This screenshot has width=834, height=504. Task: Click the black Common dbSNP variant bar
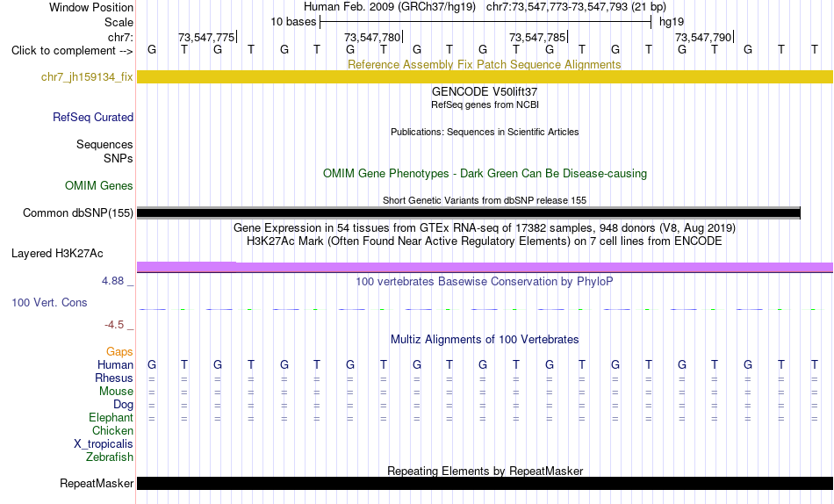469,212
